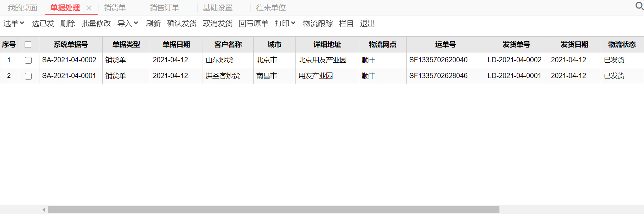Toggle the select-all header checkbox

[28, 45]
